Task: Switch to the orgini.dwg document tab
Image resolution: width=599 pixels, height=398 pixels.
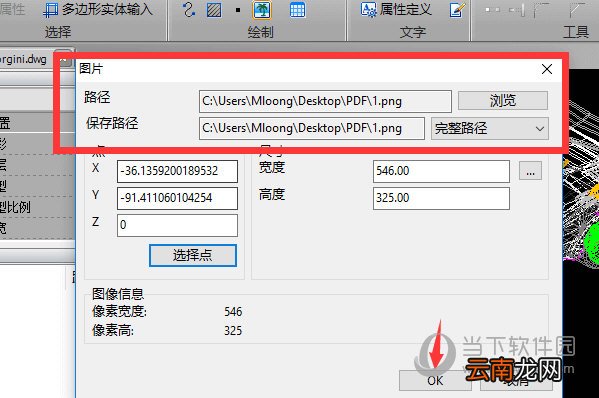Action: [x=24, y=59]
